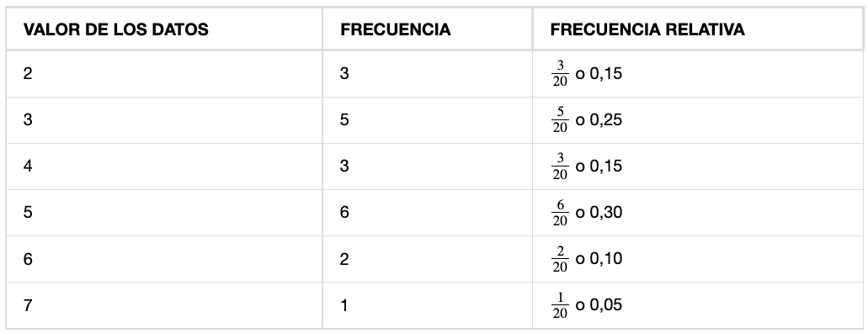
Task: Click the FRECUENCIA column header
Action: (x=395, y=29)
